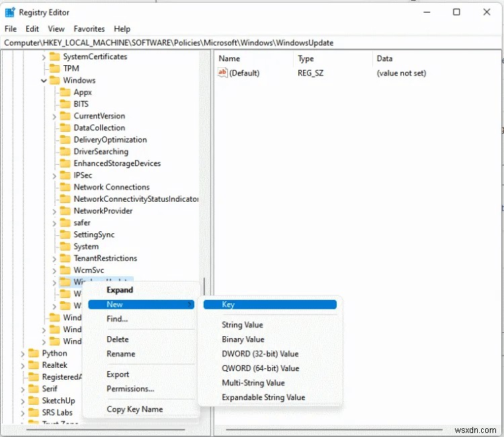Create a new Binary Value
Screen dimensions: 504x437
(270, 340)
